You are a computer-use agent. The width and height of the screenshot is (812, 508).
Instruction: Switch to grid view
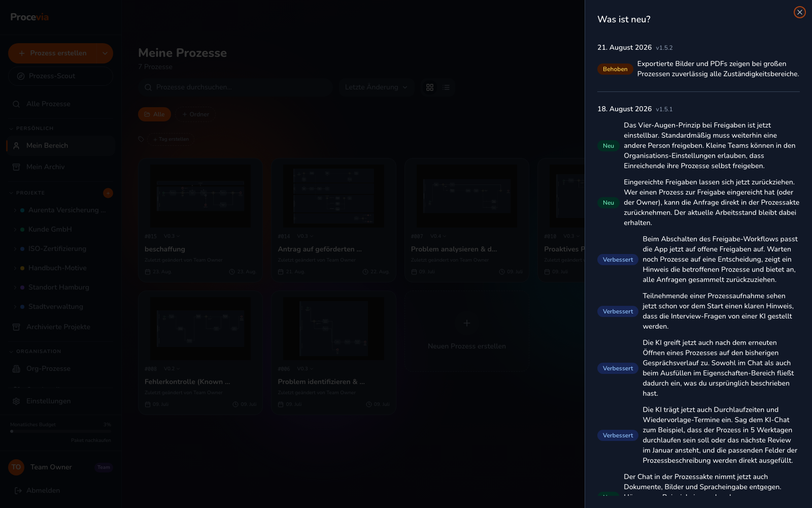coord(430,87)
